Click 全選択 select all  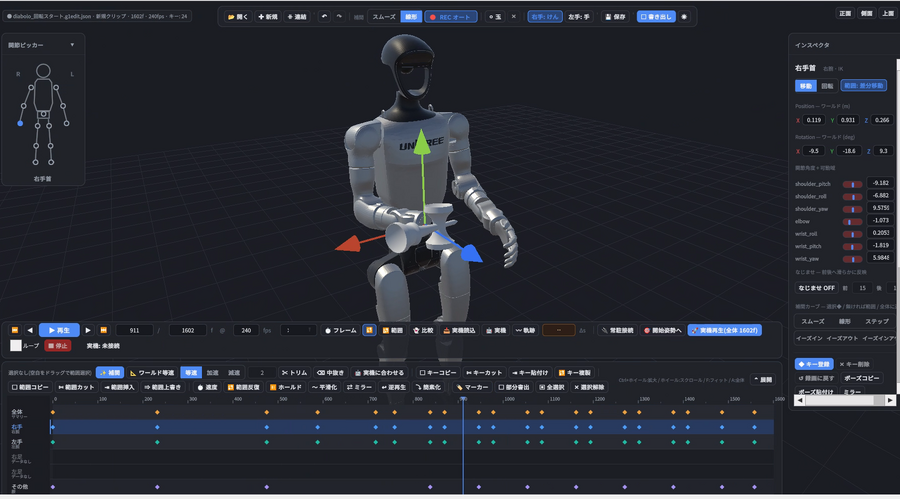[x=552, y=387]
